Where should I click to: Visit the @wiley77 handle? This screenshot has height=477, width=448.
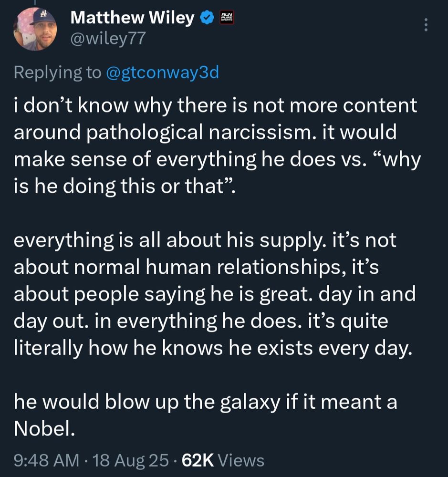point(108,39)
